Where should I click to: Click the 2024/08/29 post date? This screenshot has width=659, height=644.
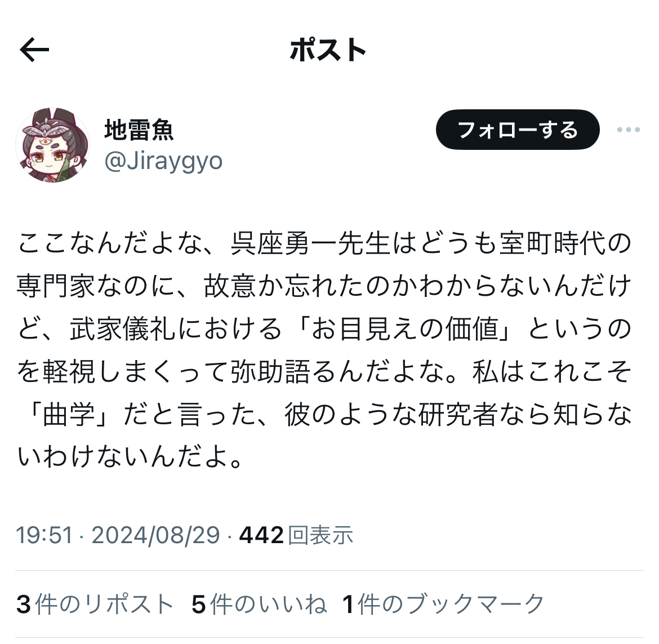click(156, 535)
